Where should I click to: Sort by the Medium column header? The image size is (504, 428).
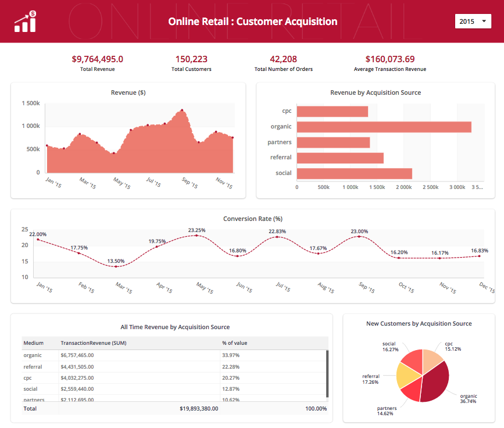point(34,343)
